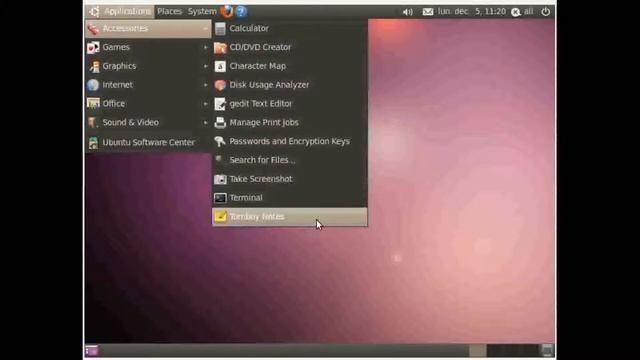640x360 pixels.
Task: Click the trash icon in bottom panel
Action: point(548,350)
